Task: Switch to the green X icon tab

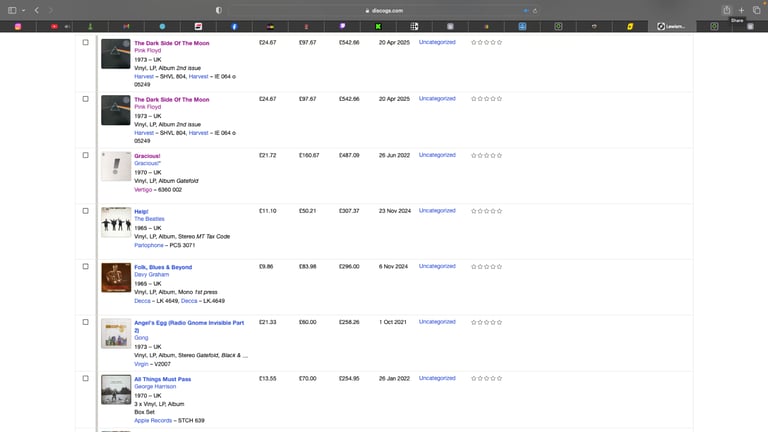Action: pos(378,26)
